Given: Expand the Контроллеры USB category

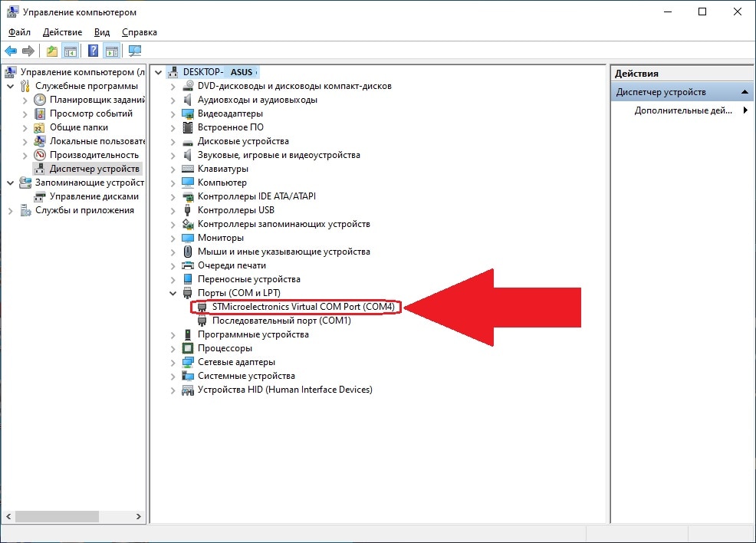Looking at the screenshot, I should [x=173, y=210].
